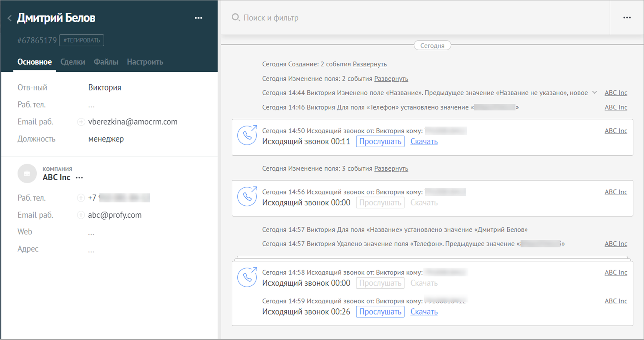Viewport: 644px width, 340px height.
Task: Play the 14:59 call recording via Прослушать
Action: click(x=380, y=312)
